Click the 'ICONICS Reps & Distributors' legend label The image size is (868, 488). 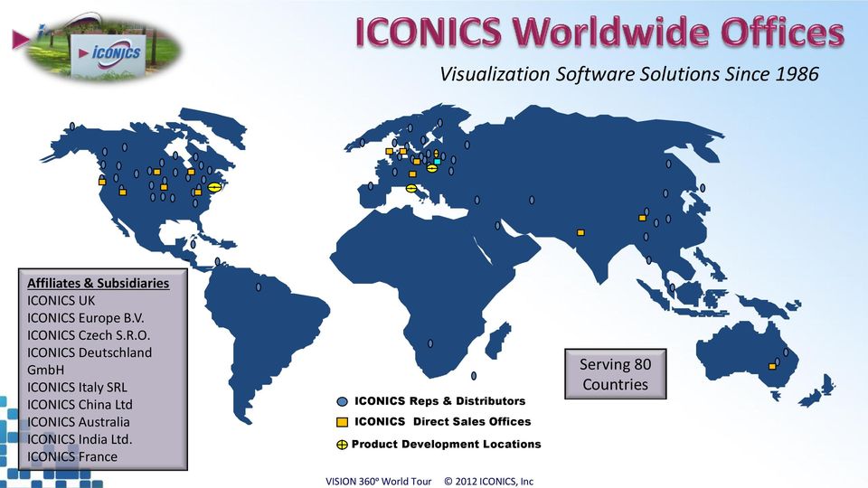[x=440, y=401]
